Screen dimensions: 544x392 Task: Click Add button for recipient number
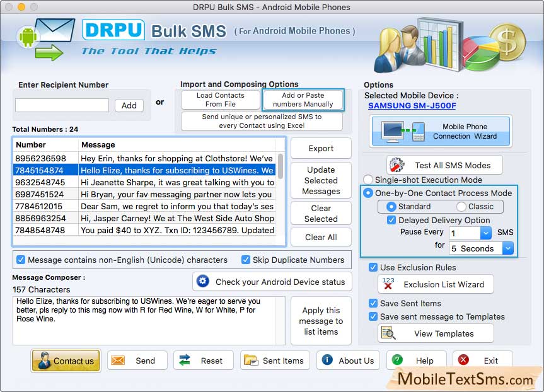(129, 105)
